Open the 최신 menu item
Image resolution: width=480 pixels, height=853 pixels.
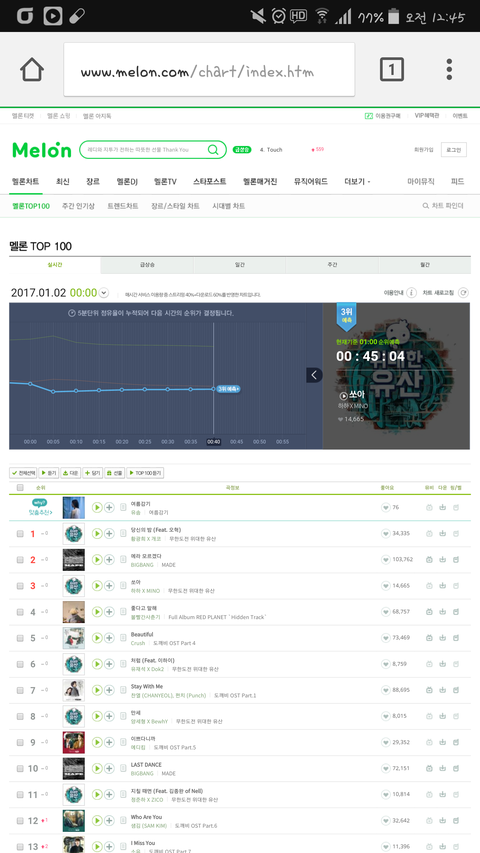(63, 182)
